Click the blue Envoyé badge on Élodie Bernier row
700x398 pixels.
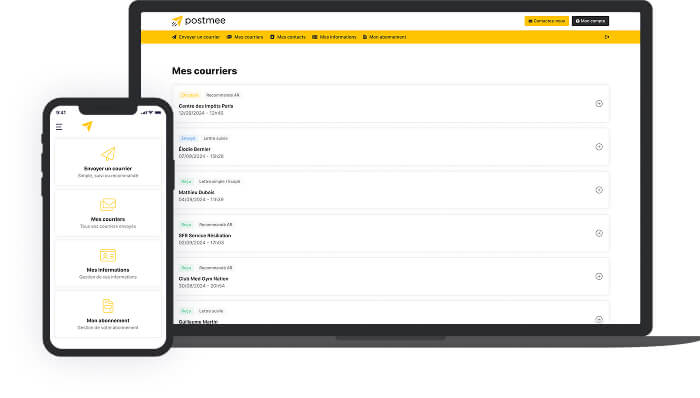tap(188, 138)
